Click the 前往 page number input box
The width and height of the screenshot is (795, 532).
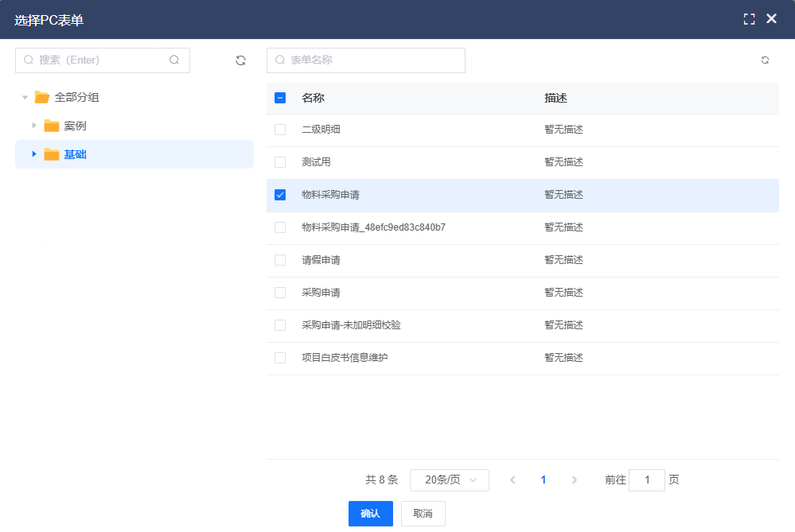[646, 480]
